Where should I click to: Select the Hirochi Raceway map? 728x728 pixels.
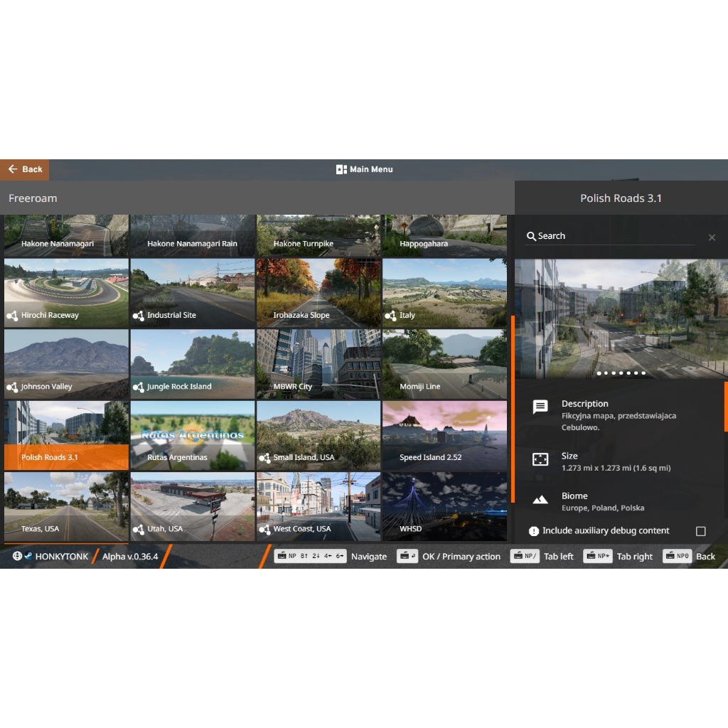(66, 294)
